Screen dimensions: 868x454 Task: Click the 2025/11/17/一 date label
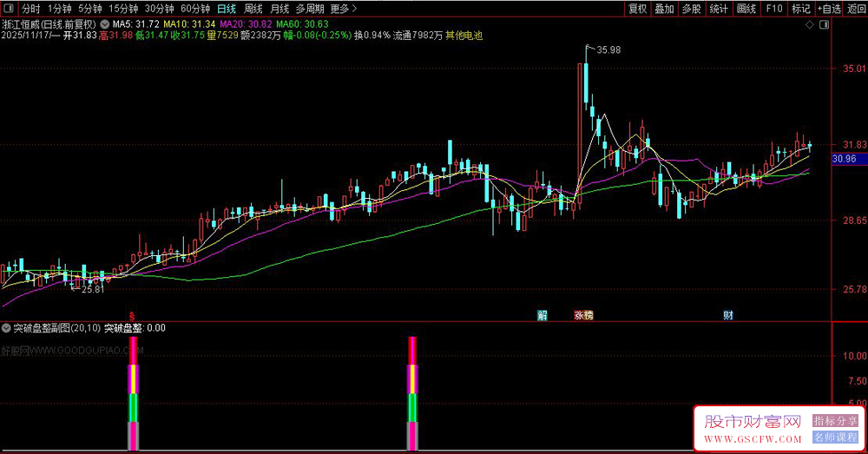pyautogui.click(x=30, y=36)
